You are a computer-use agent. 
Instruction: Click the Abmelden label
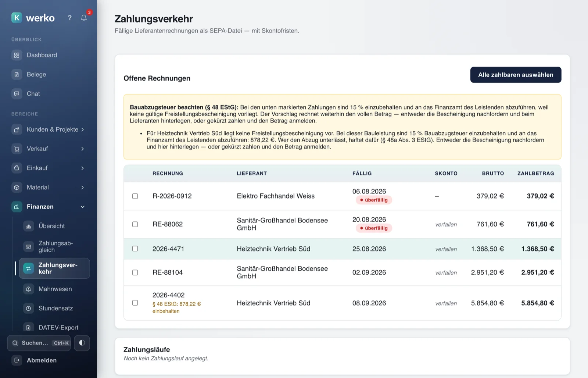(x=42, y=360)
